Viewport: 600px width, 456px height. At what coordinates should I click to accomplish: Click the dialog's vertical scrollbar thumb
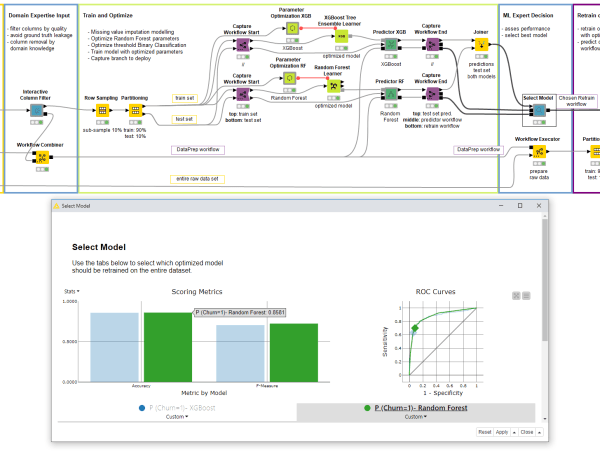pos(545,280)
